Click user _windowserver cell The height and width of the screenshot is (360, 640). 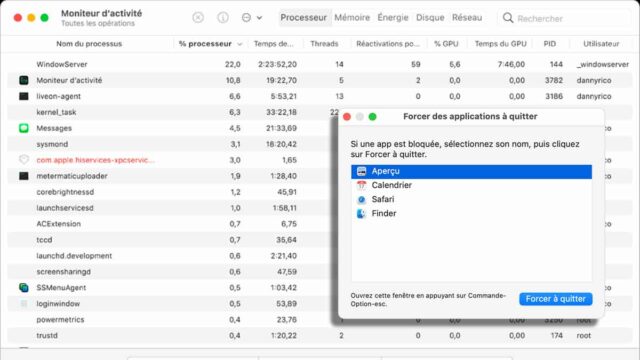602,64
